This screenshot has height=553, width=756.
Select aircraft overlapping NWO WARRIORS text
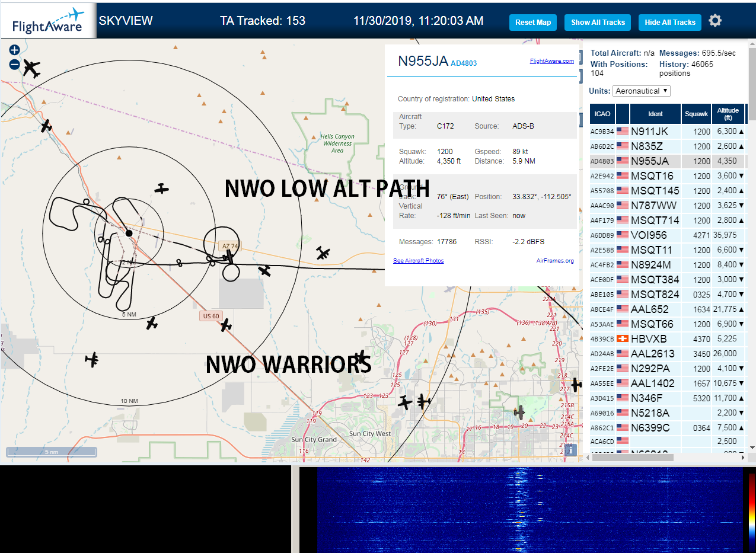(361, 357)
